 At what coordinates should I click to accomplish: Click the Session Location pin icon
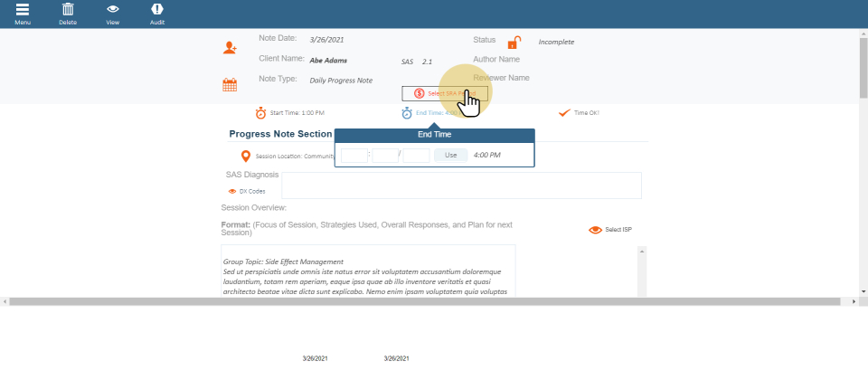pos(245,156)
